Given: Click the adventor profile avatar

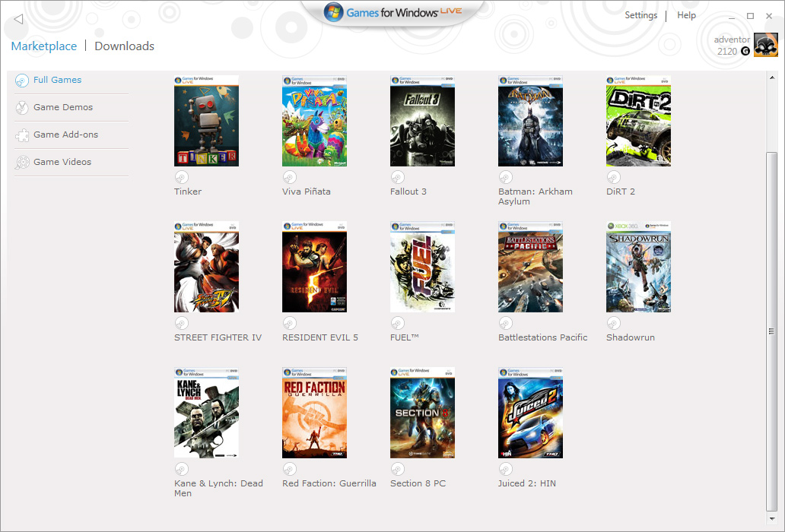Looking at the screenshot, I should (765, 45).
